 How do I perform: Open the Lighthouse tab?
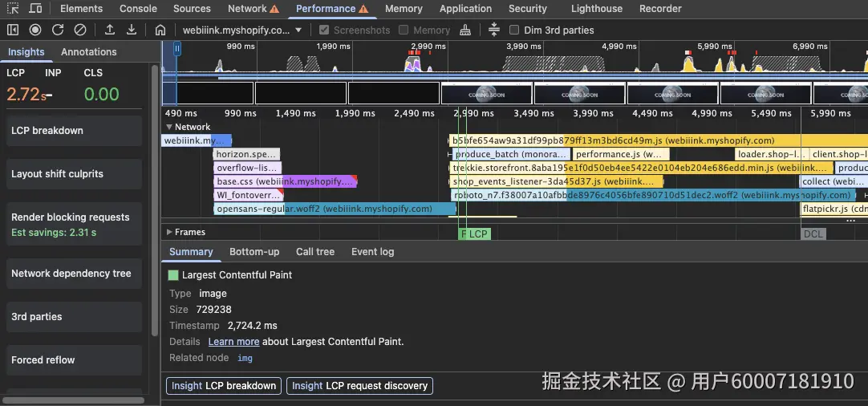click(x=597, y=8)
